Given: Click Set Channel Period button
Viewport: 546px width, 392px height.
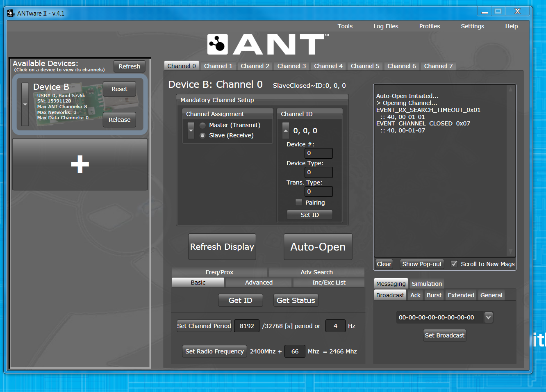Looking at the screenshot, I should (204, 326).
